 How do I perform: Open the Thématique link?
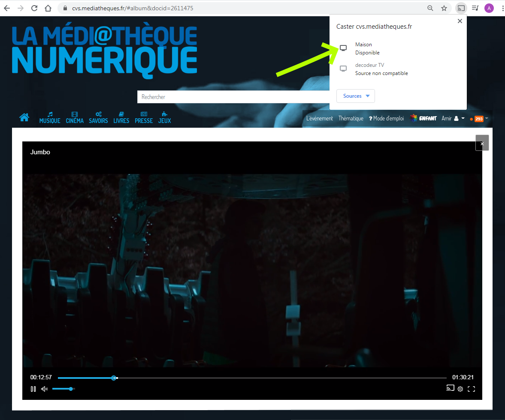pos(351,118)
